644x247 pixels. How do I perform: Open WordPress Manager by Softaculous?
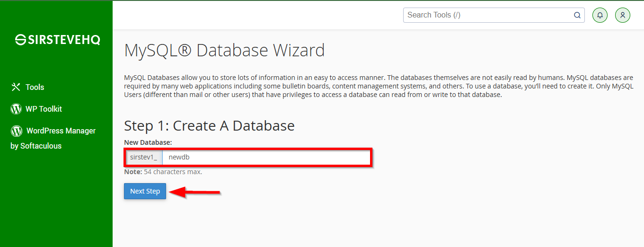[x=53, y=138]
